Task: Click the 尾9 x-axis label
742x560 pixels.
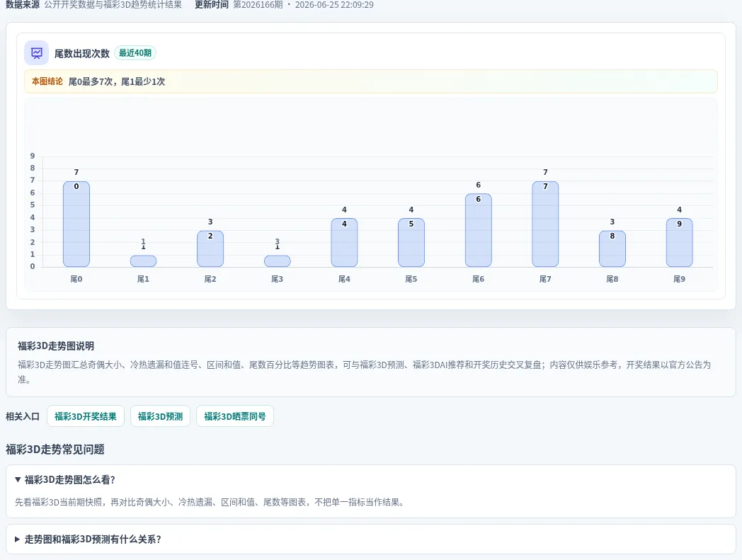Action: (680, 279)
